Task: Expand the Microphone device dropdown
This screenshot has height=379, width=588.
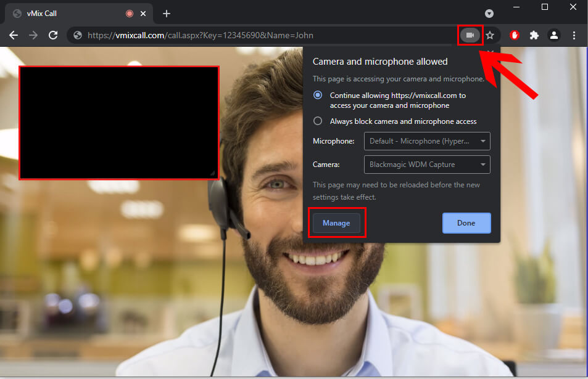Action: [427, 141]
